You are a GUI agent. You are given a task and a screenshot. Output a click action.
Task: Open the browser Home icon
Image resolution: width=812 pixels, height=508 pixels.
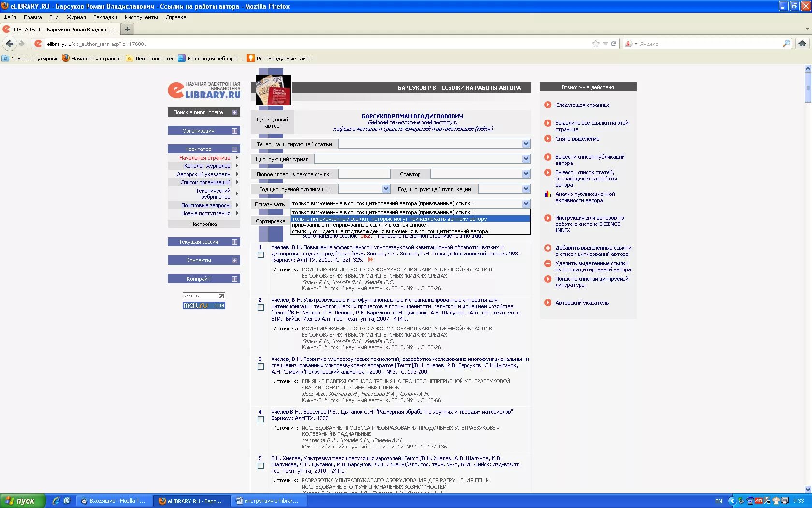(x=802, y=44)
